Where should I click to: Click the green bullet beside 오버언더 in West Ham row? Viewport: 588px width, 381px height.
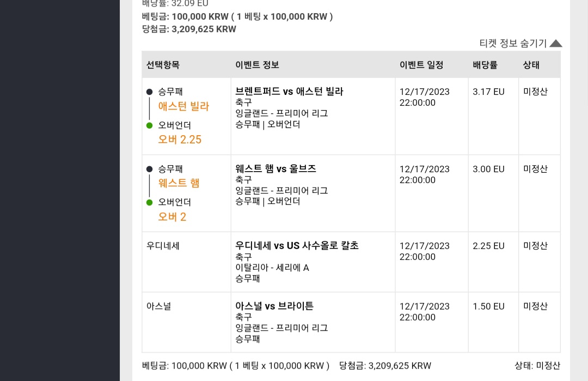coord(149,202)
